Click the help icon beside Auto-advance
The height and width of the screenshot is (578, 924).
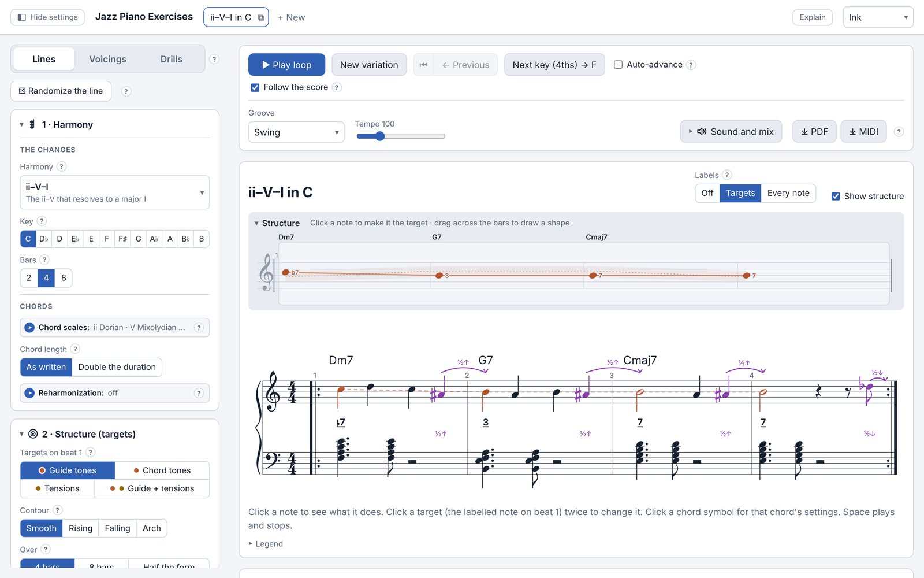[691, 65]
